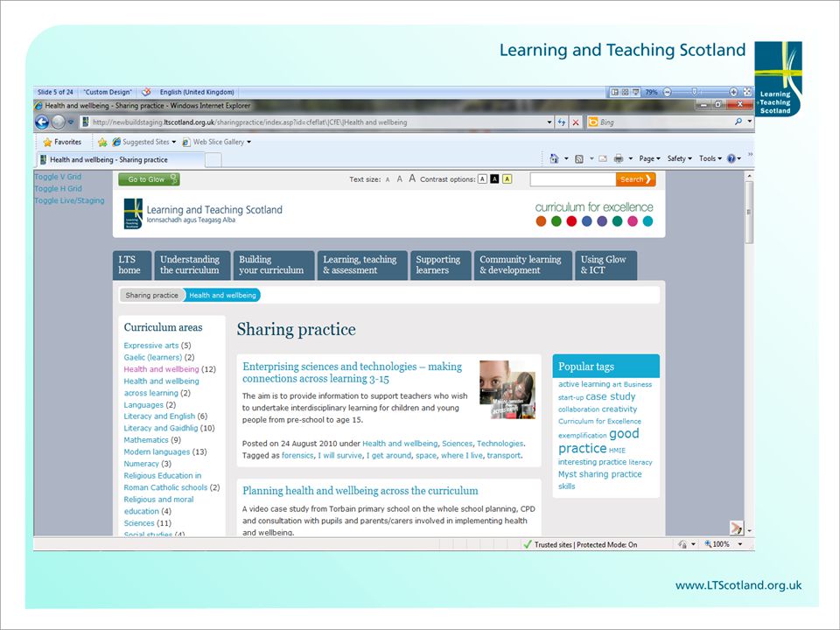
Task: Open the search provider dropdown arrow
Action: point(750,122)
